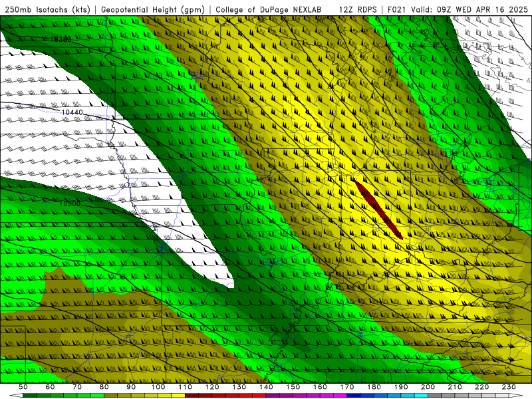The height and width of the screenshot is (399, 532).
Task: Click the darkest green 50-55 kt legend swatch
Action: (29, 395)
